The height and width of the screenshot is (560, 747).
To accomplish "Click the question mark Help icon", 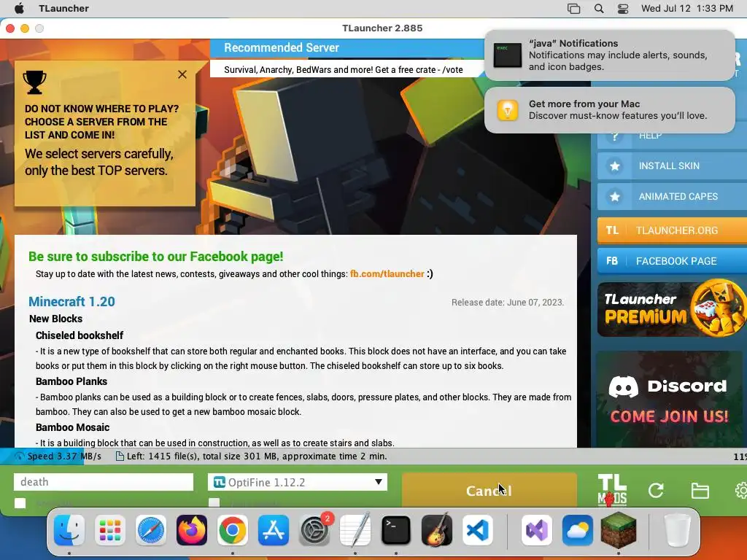I will click(x=614, y=136).
